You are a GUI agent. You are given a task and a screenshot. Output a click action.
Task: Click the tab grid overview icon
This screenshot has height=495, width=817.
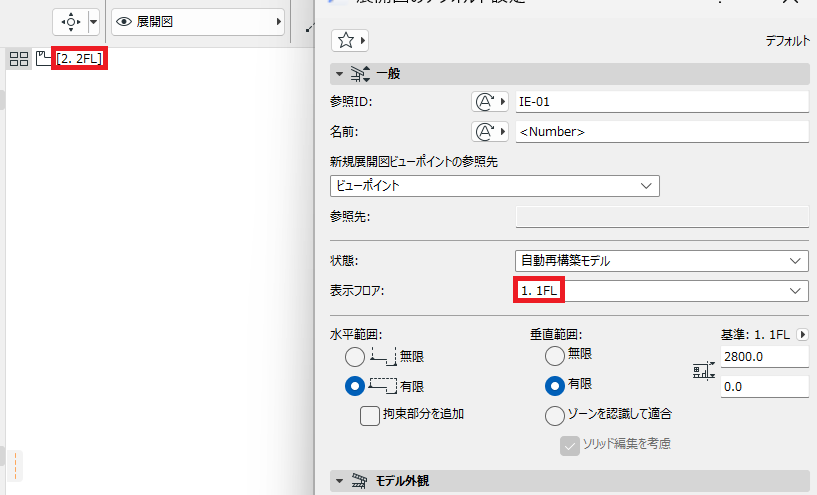pyautogui.click(x=19, y=59)
